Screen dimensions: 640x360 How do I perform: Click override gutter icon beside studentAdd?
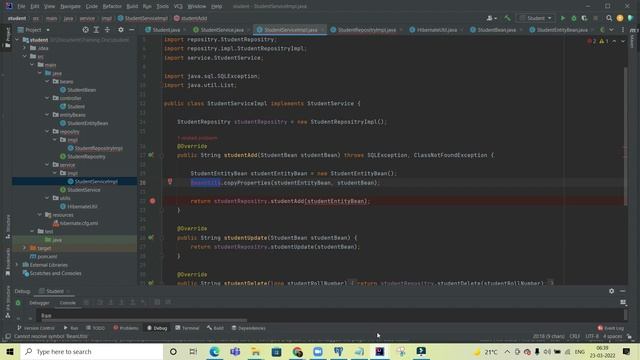pyautogui.click(x=151, y=155)
